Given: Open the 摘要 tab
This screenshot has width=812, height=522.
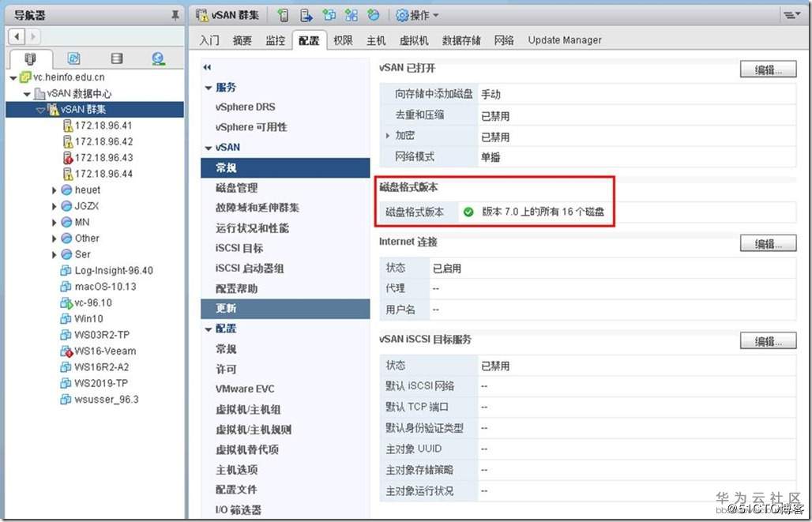Looking at the screenshot, I should click(x=242, y=40).
